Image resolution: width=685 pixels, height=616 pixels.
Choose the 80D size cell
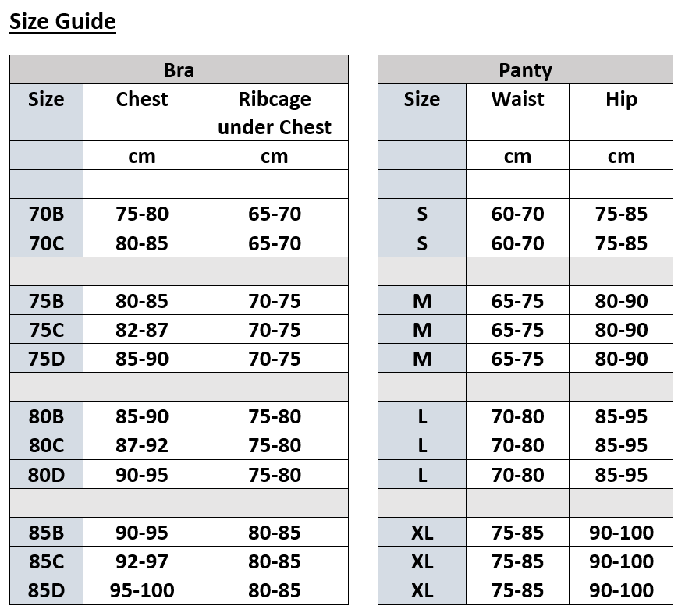[46, 474]
